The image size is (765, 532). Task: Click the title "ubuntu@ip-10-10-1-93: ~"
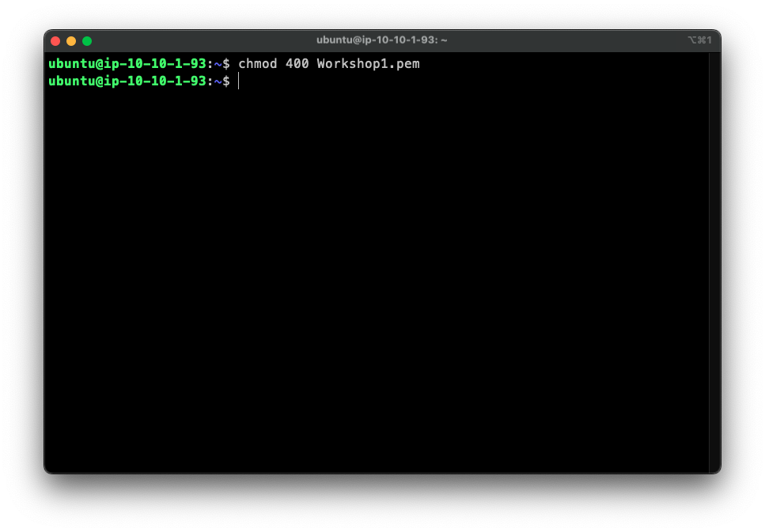382,40
